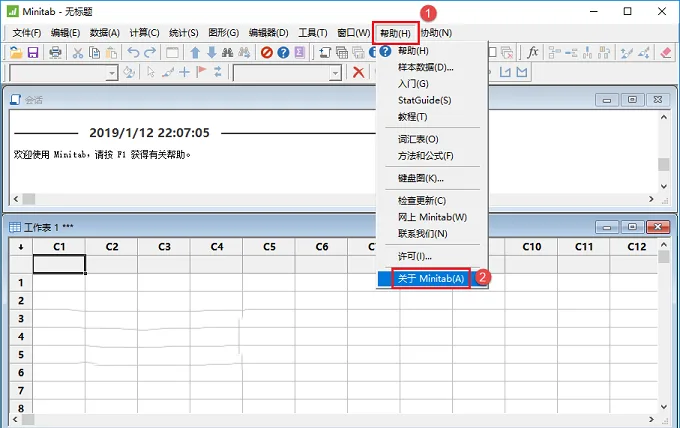Screen dimensions: 680x428
Task: Click the purple Save Project icon
Action: (33, 53)
